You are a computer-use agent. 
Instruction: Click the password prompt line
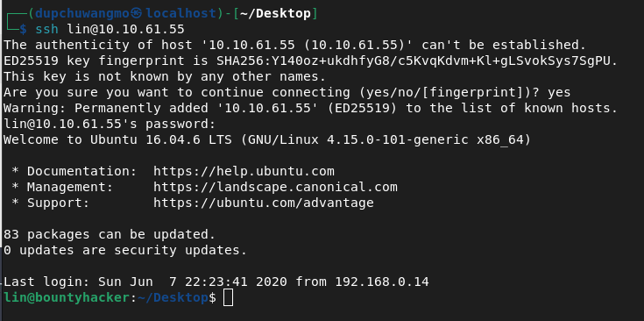pyautogui.click(x=110, y=124)
